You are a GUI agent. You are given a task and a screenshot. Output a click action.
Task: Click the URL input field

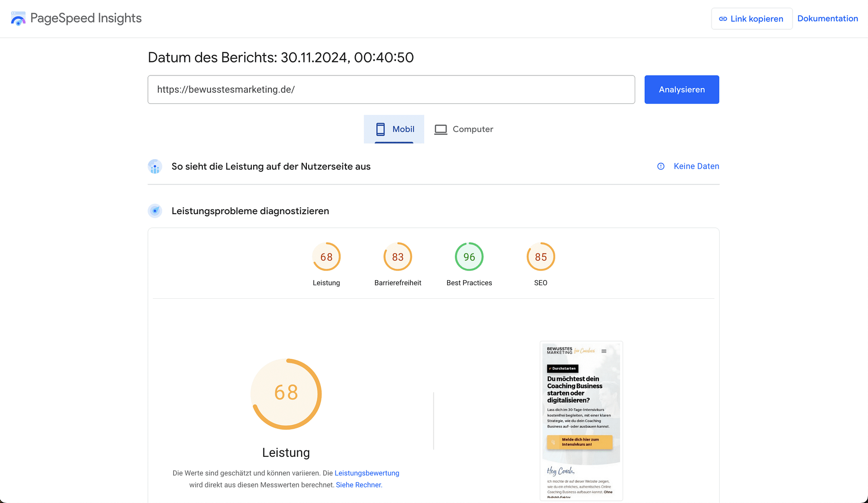(x=391, y=89)
